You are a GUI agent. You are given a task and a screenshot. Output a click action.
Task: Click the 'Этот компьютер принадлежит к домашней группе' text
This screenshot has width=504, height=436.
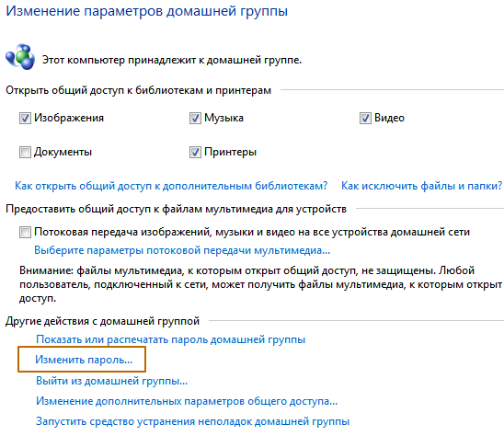pos(172,60)
